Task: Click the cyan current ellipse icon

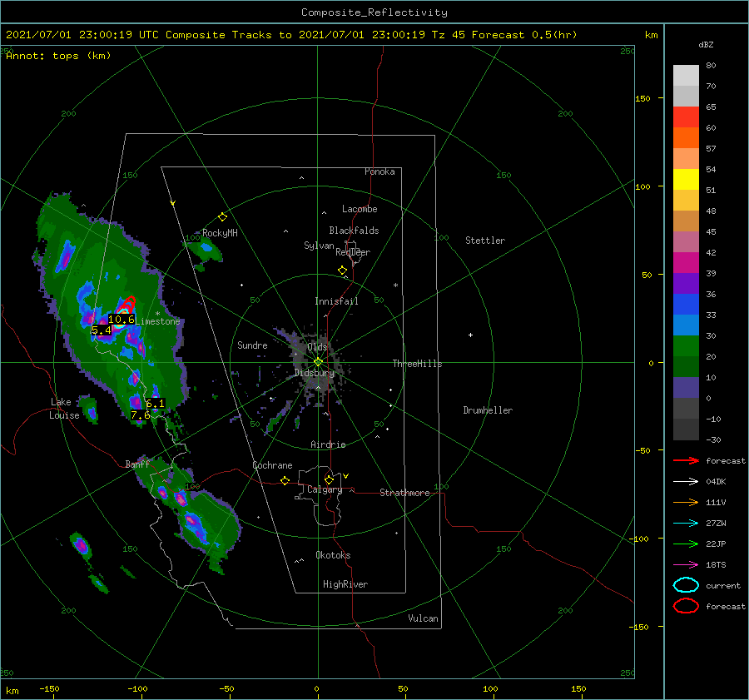Action: 686,585
